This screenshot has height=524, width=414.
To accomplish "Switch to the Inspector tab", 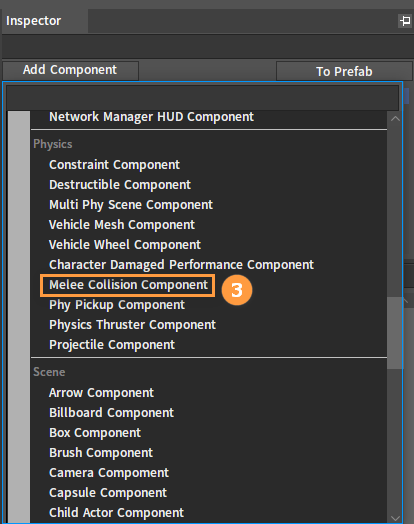I will [x=33, y=21].
